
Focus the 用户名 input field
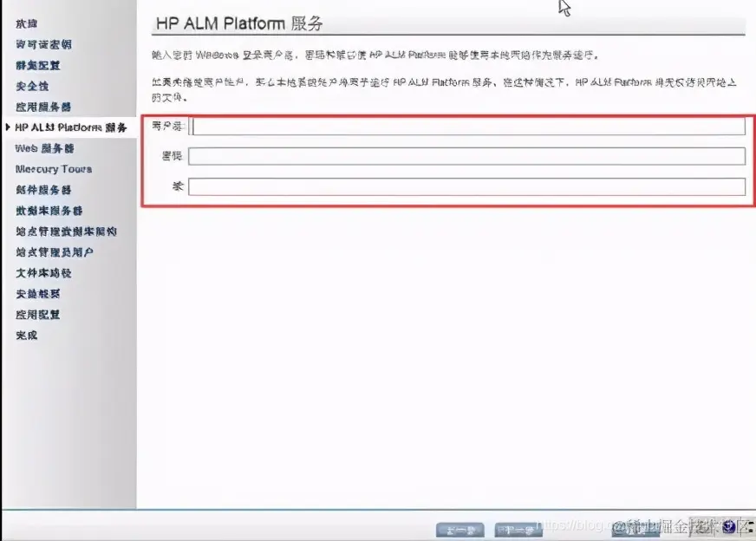[466, 127]
